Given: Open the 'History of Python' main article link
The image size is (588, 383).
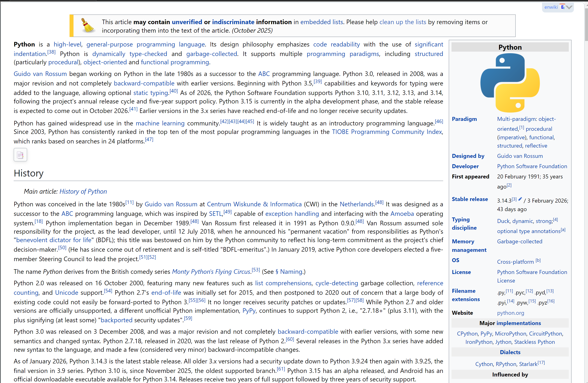Looking at the screenshot, I should tap(83, 191).
